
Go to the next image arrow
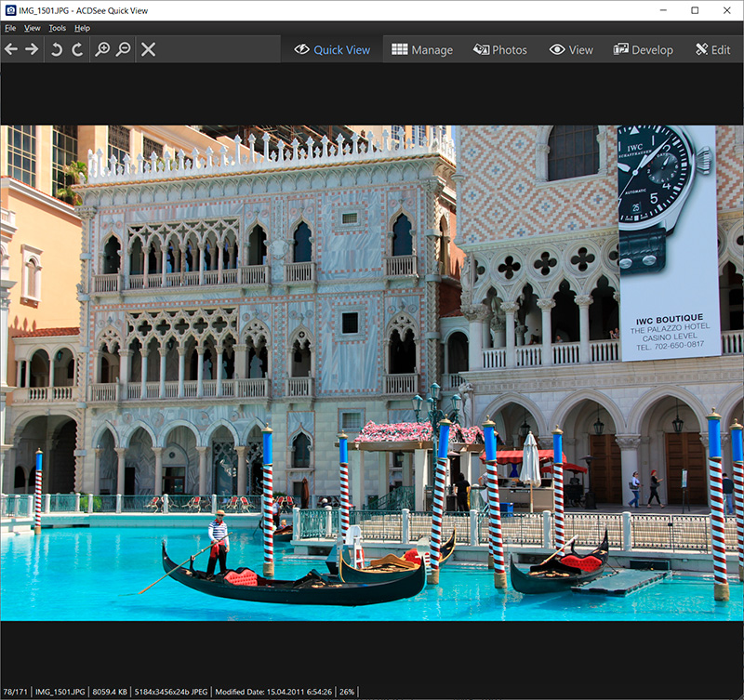click(32, 49)
